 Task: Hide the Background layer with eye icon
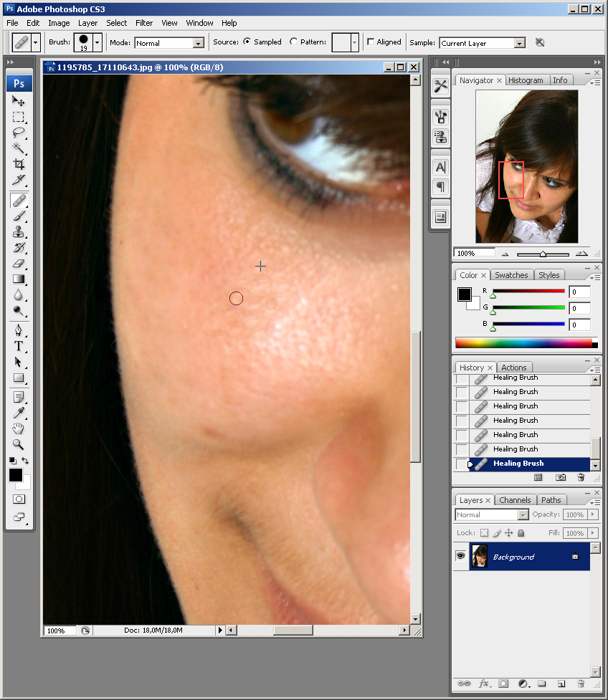point(460,557)
